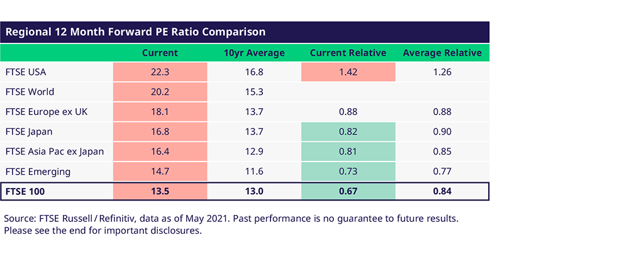Select the 15.3 average value for FTSE World
644x257 pixels.
254,92
